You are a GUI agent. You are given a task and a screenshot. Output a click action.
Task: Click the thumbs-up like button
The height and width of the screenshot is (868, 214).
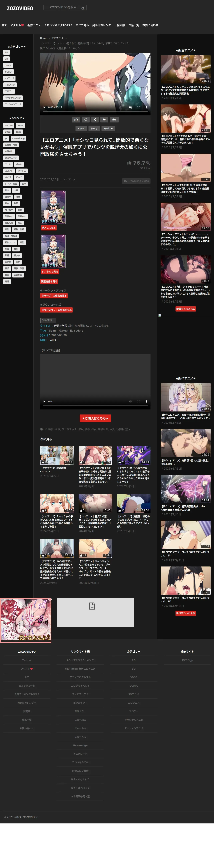pyautogui.click(x=76, y=120)
